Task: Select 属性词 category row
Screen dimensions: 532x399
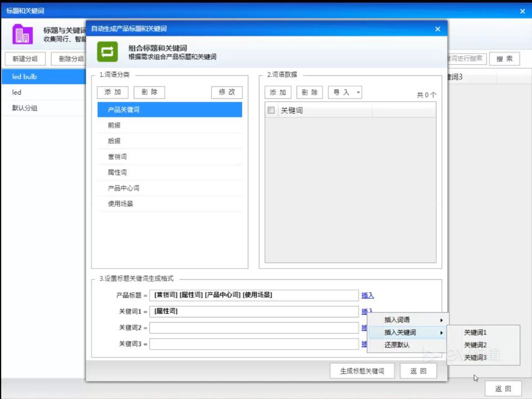Action: (x=170, y=172)
